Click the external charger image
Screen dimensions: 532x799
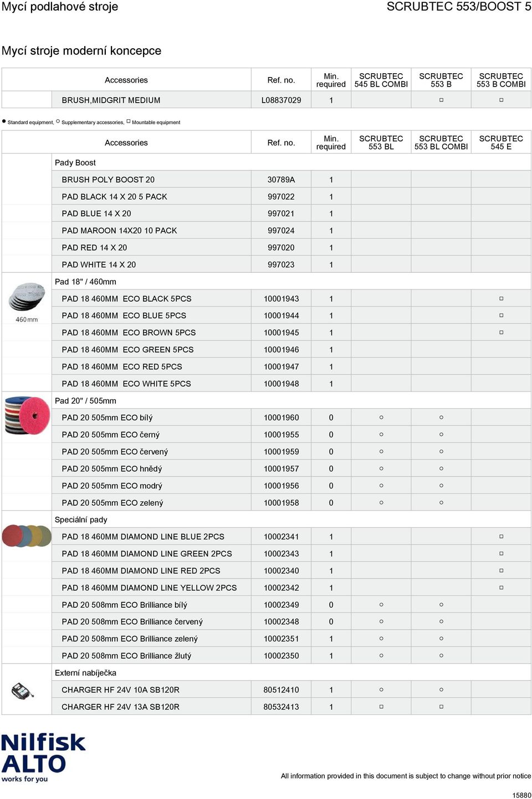coord(23,691)
